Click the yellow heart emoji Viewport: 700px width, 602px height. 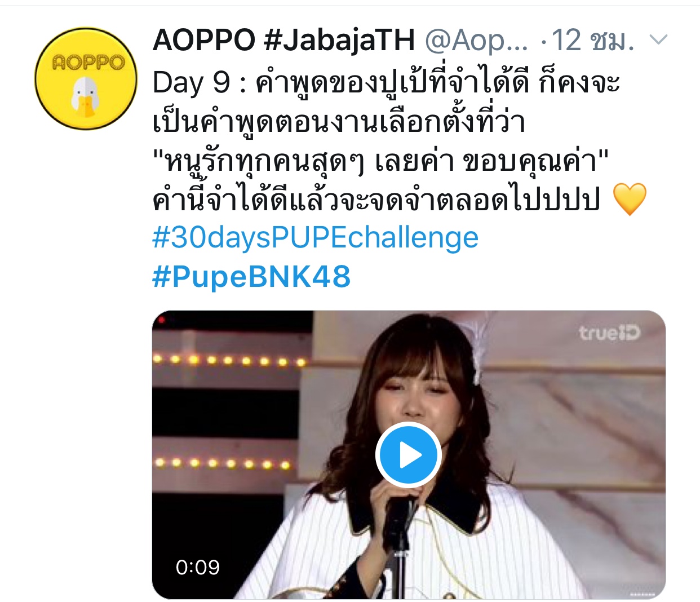click(x=629, y=200)
